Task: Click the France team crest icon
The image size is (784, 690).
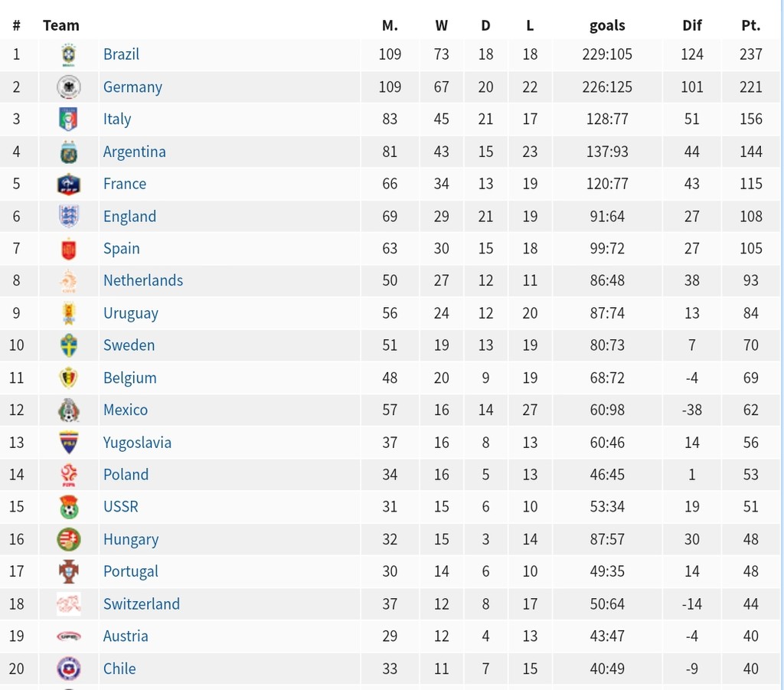Action: [68, 184]
